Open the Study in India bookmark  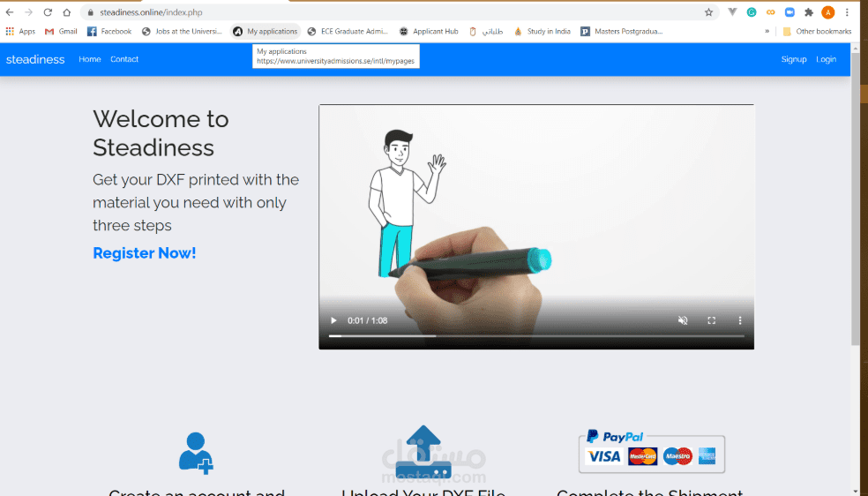click(x=542, y=32)
